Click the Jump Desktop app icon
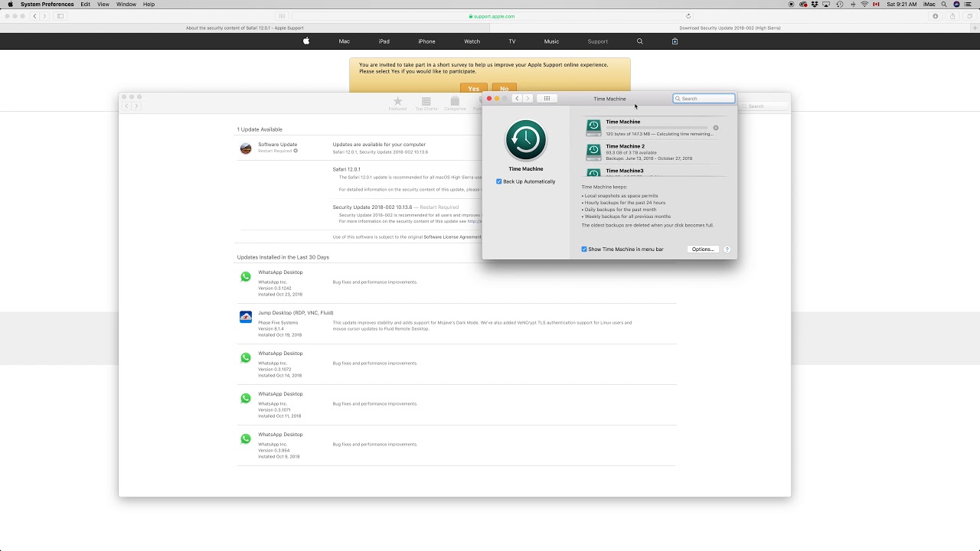Image resolution: width=980 pixels, height=551 pixels. click(x=246, y=317)
